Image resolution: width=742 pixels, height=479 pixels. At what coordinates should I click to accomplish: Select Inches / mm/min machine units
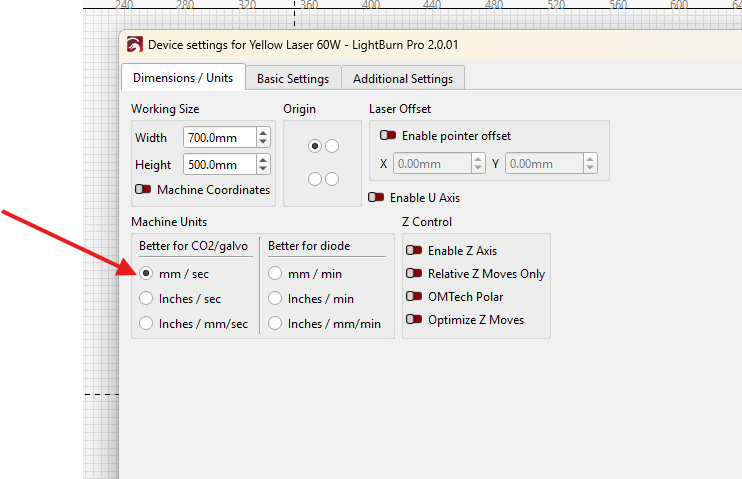(x=275, y=323)
